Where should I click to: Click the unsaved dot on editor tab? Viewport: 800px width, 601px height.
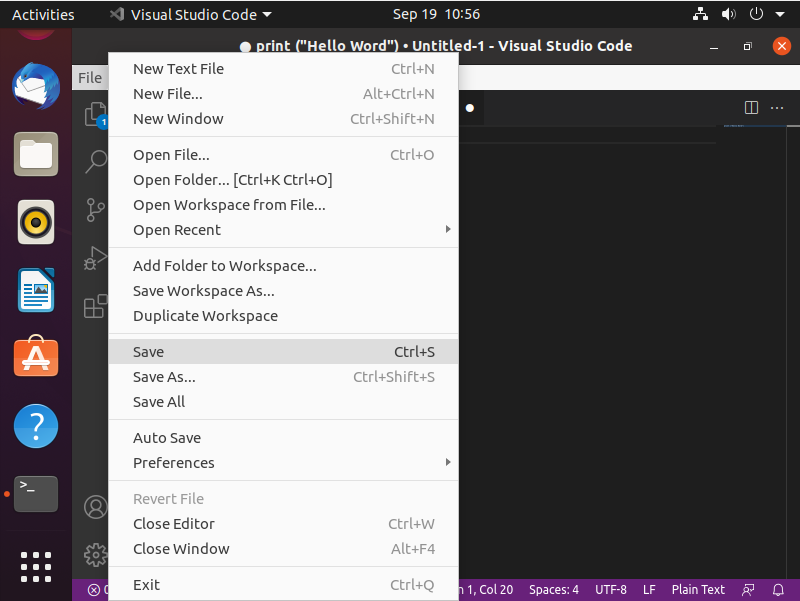pyautogui.click(x=470, y=108)
